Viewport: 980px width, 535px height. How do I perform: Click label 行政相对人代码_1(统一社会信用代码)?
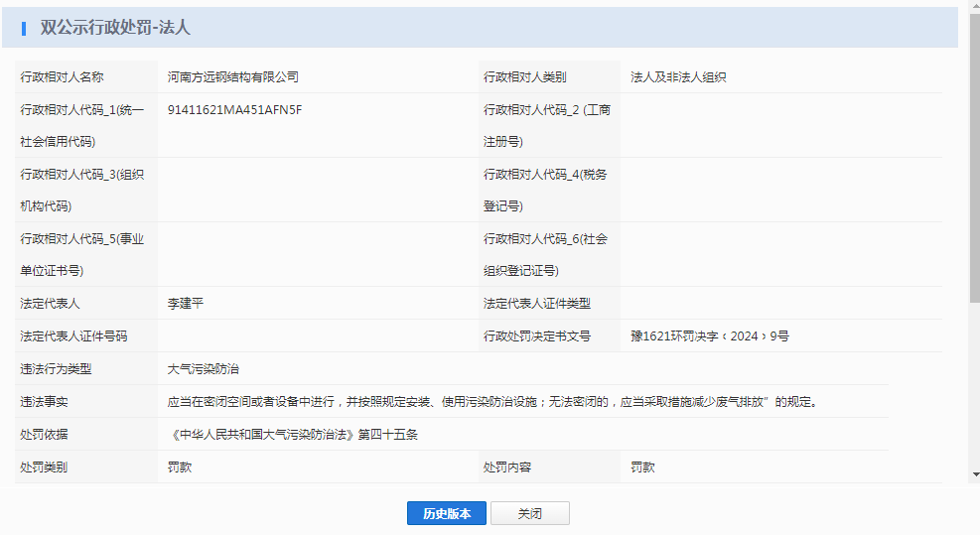[x=81, y=126]
